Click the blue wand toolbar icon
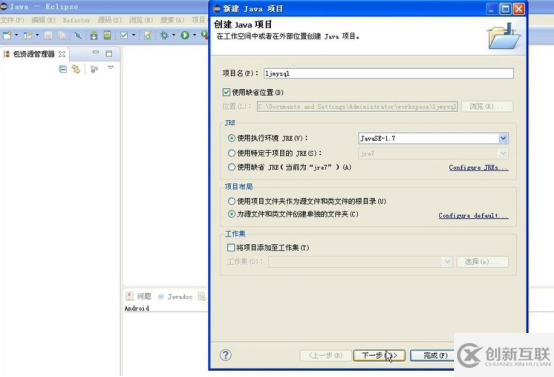Image resolution: width=554 pixels, height=377 pixels. [78, 35]
